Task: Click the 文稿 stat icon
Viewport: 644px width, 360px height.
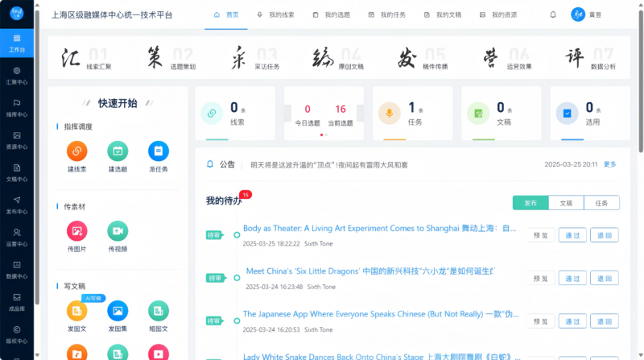Action: click(478, 113)
